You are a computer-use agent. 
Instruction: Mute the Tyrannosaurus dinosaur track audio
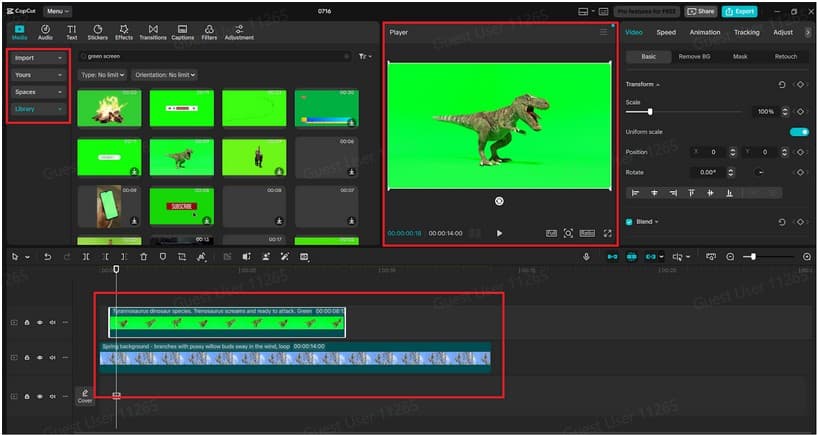52,322
